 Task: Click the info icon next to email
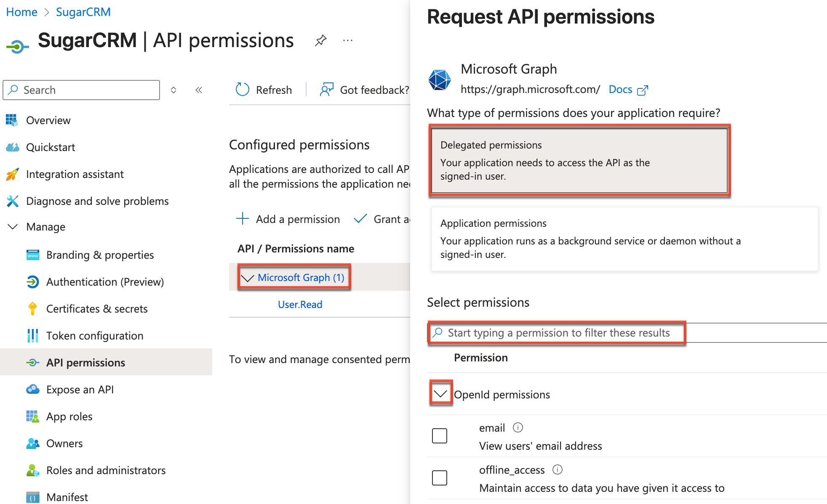click(x=518, y=428)
